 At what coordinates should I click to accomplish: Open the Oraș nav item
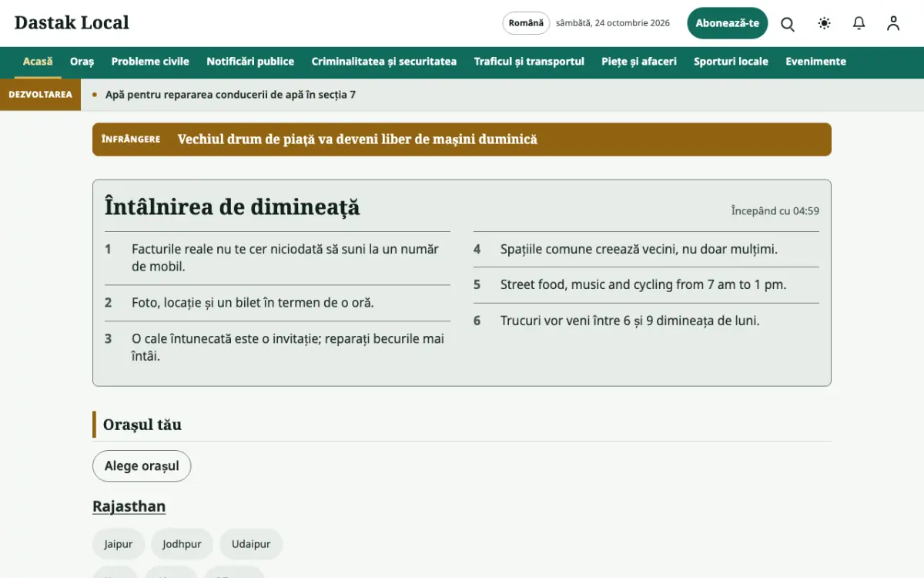pos(82,62)
